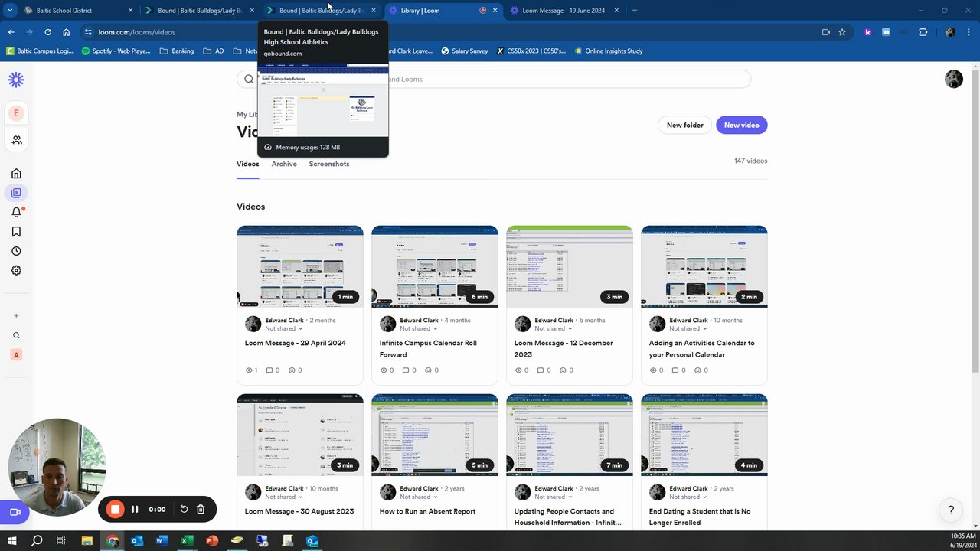Pause the Loom recording
980x551 pixels.
135,509
